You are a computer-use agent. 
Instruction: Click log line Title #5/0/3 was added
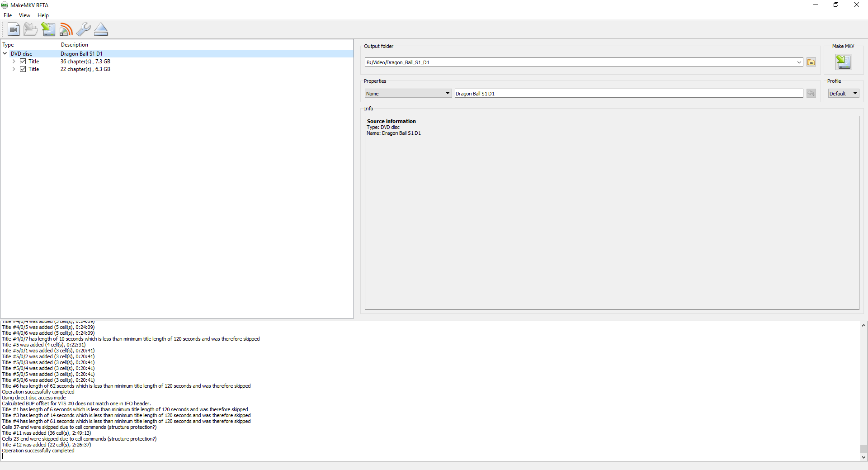pos(48,362)
